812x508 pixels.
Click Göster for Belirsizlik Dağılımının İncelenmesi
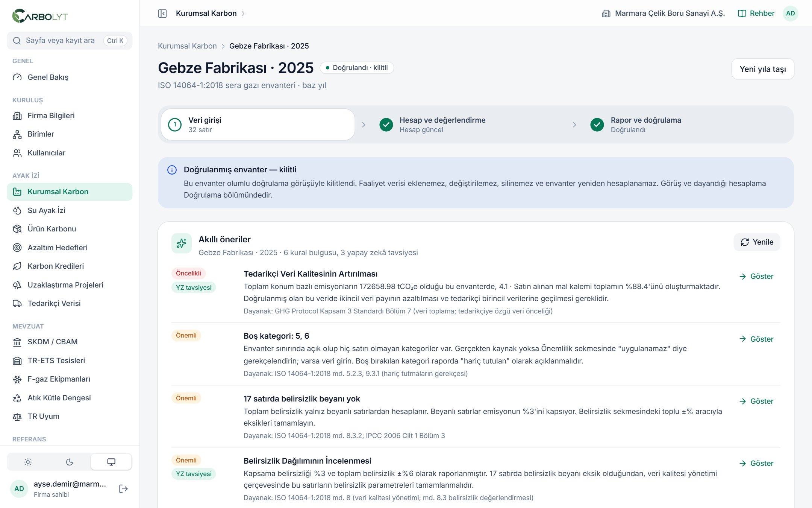(x=756, y=463)
